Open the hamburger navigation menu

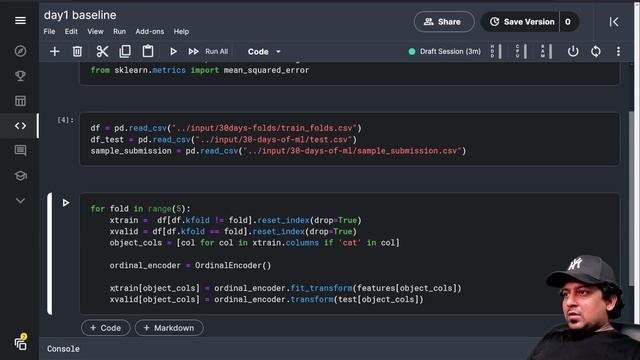pyautogui.click(x=20, y=20)
